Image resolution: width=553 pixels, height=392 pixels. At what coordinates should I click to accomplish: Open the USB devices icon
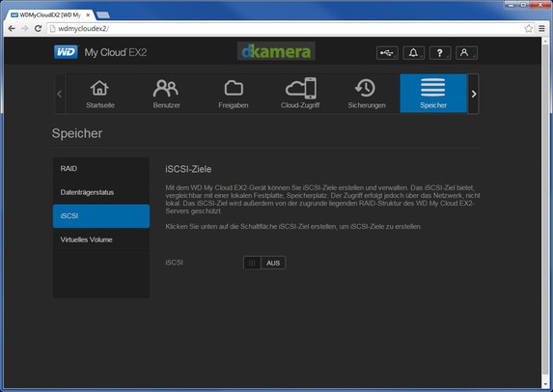tap(387, 53)
